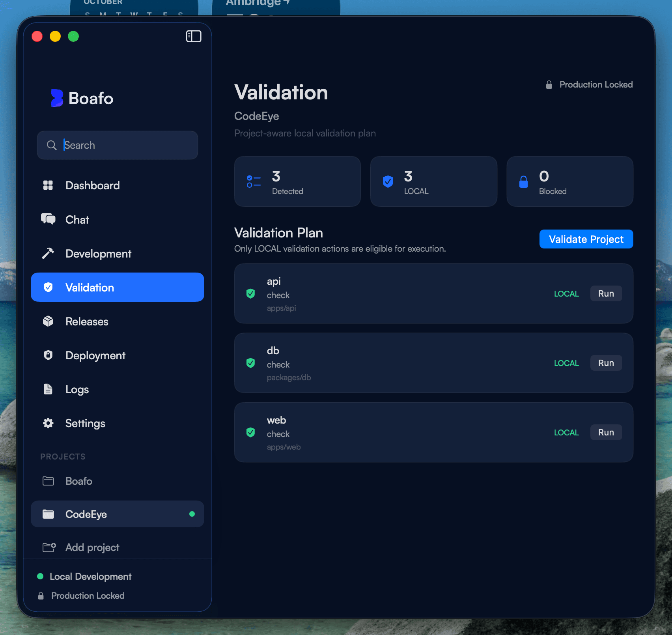Select the Boafo project

(118, 481)
